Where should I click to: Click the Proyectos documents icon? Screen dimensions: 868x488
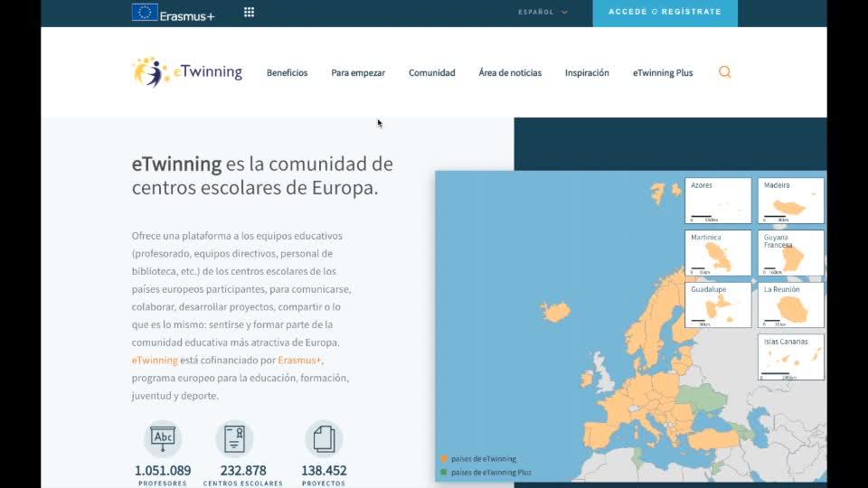point(324,438)
